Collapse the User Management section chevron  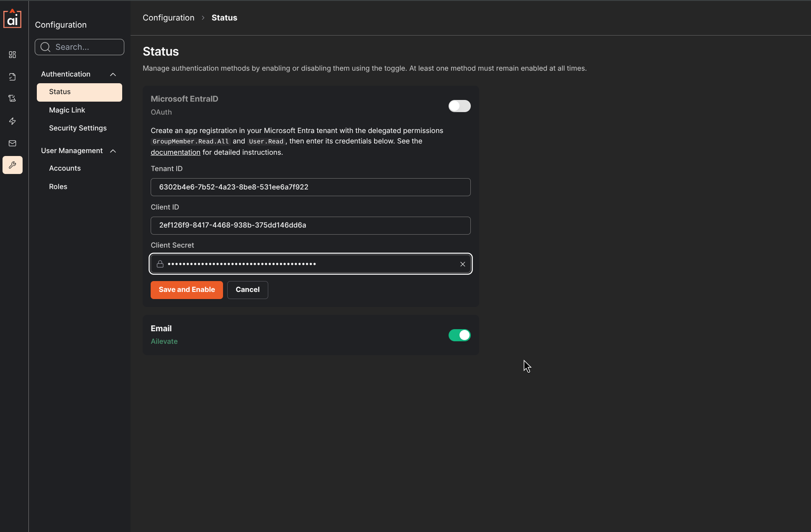pyautogui.click(x=113, y=151)
